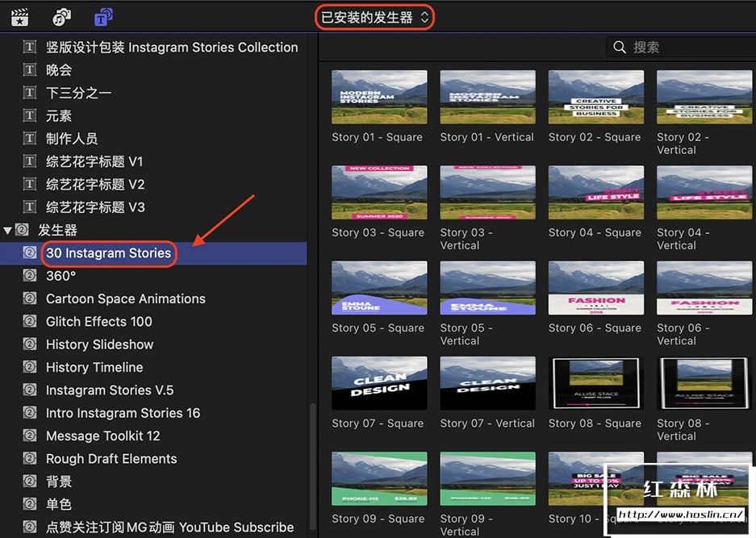Image resolution: width=756 pixels, height=538 pixels.
Task: Select the Story 06 - Vertical thumbnail
Action: (x=704, y=288)
